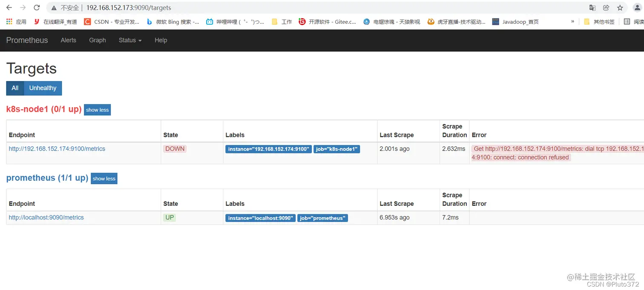The height and width of the screenshot is (290, 644).
Task: Show more bookmarks with chevron
Action: pyautogui.click(x=572, y=22)
